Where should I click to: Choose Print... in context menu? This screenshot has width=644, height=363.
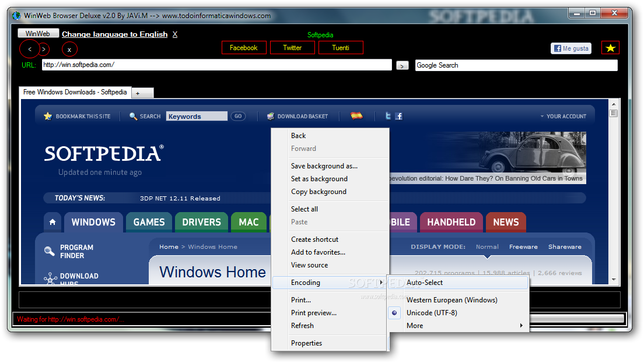(330, 300)
